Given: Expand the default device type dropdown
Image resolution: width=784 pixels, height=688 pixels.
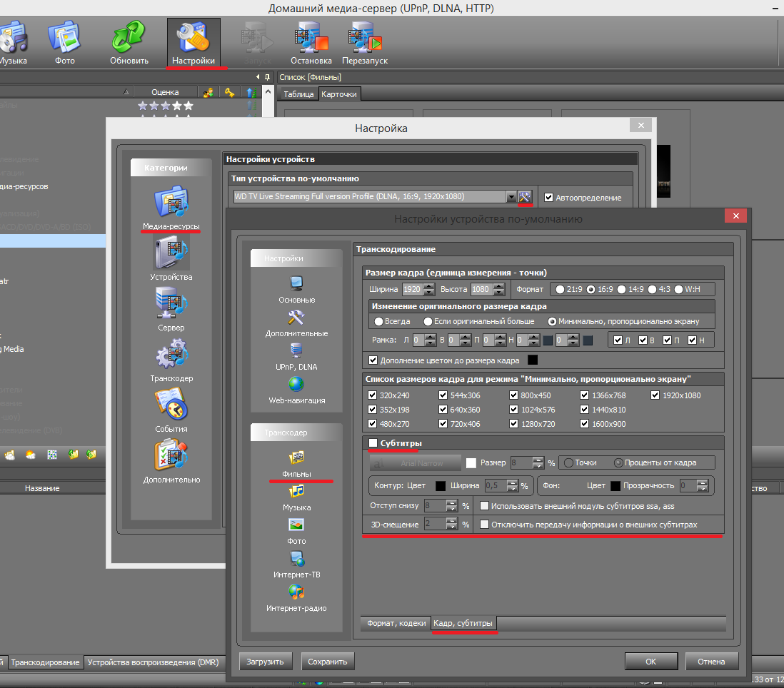Looking at the screenshot, I should tap(511, 197).
